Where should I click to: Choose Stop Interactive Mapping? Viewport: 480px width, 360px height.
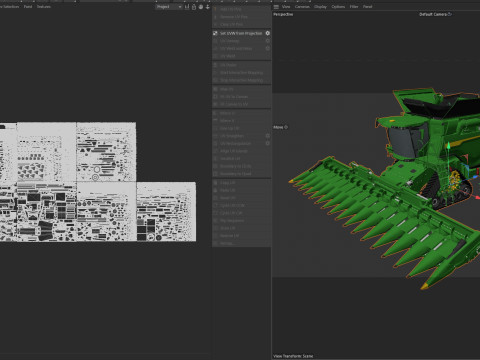pyautogui.click(x=241, y=80)
